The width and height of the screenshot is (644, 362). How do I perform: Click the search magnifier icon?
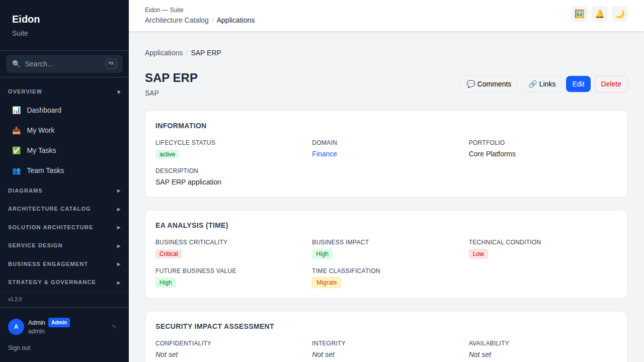click(x=16, y=64)
